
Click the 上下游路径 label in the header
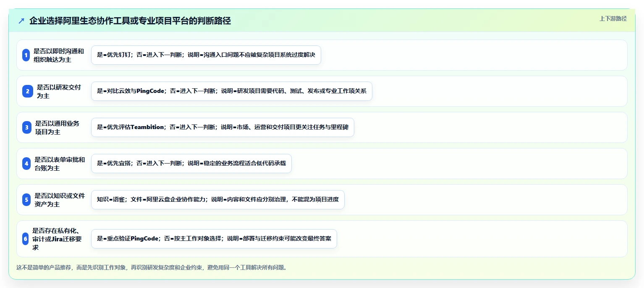pyautogui.click(x=613, y=18)
